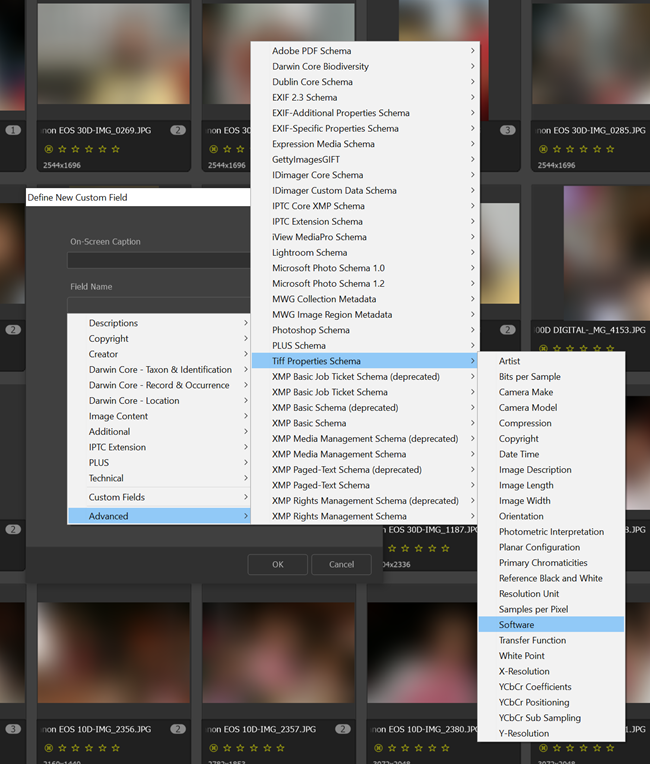Image resolution: width=650 pixels, height=764 pixels.
Task: Select Image Width entry
Action: pyautogui.click(x=551, y=501)
